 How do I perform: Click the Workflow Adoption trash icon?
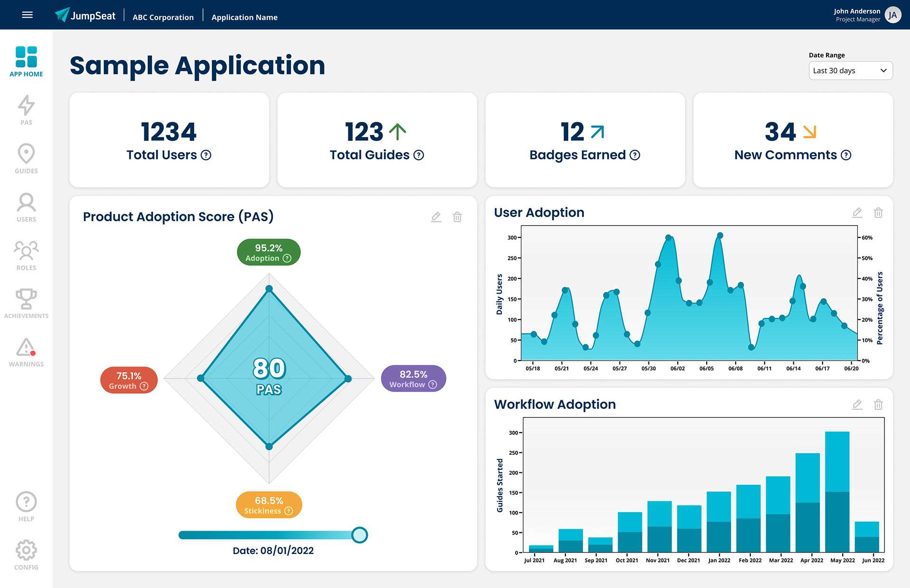878,405
